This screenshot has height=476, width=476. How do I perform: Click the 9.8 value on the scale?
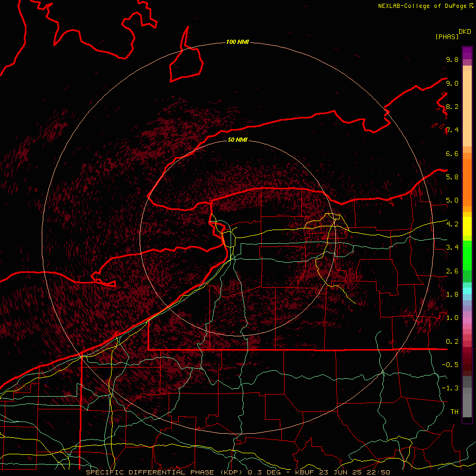coord(452,59)
